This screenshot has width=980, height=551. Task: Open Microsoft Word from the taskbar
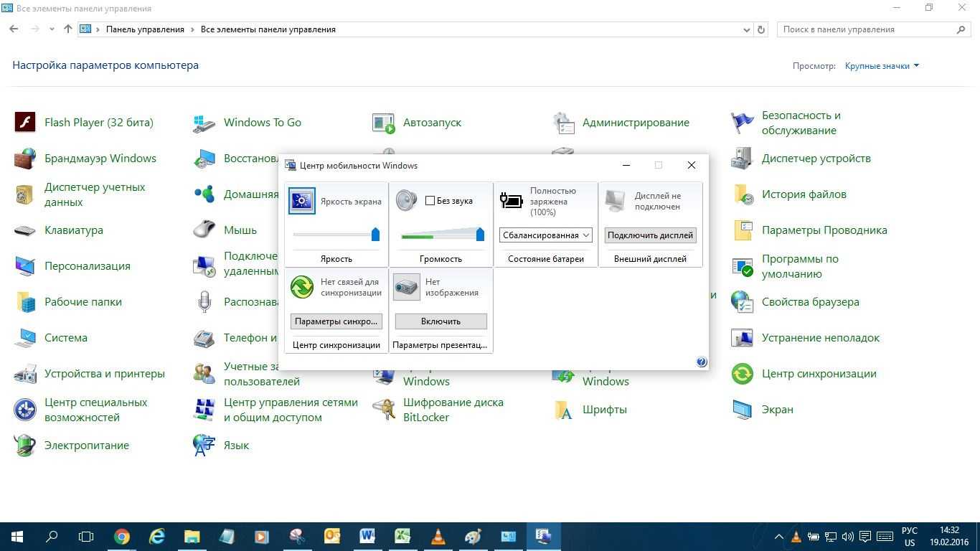(x=367, y=537)
